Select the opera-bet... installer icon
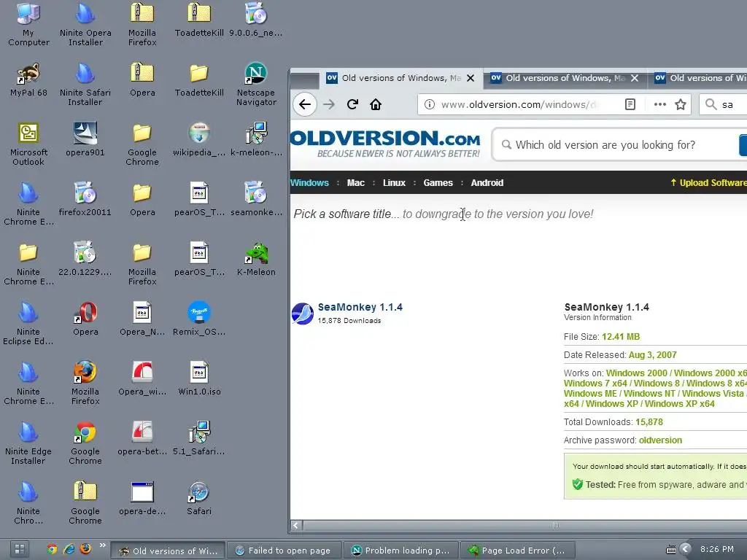The height and width of the screenshot is (560, 747). pos(142,438)
